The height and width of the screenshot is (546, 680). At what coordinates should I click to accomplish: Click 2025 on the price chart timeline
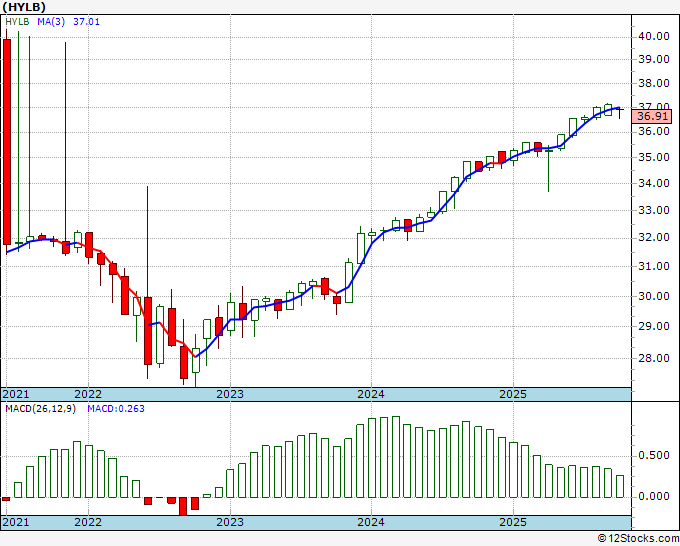[x=513, y=394]
